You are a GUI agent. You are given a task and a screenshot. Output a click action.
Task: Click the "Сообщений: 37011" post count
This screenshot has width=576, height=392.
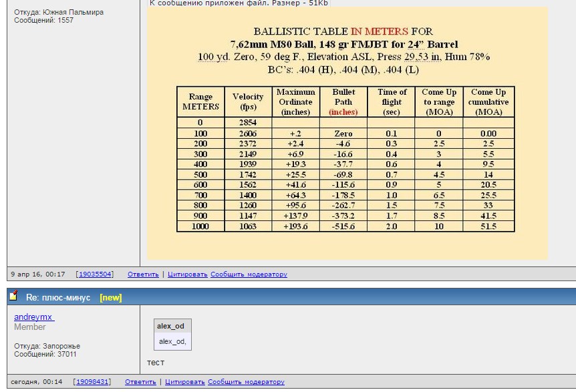[45, 354]
